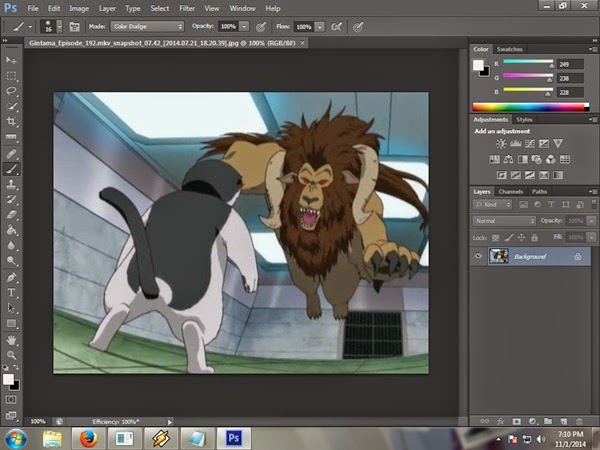The height and width of the screenshot is (450, 600).
Task: Open Firefox from the taskbar
Action: click(x=88, y=439)
